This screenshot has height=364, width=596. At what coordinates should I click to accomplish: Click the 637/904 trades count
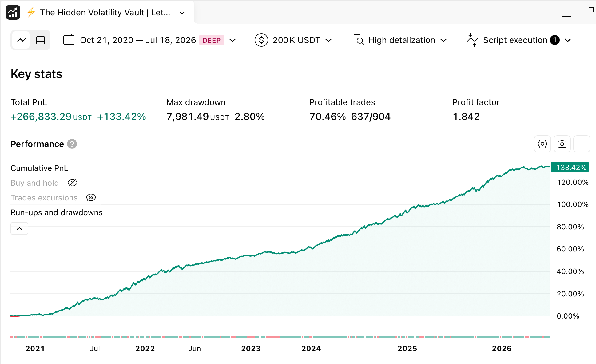pos(371,117)
